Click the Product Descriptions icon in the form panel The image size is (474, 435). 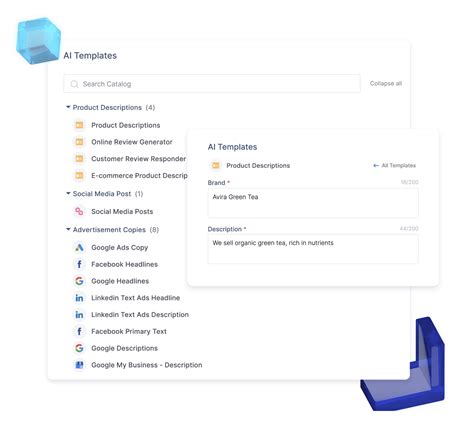click(x=216, y=165)
